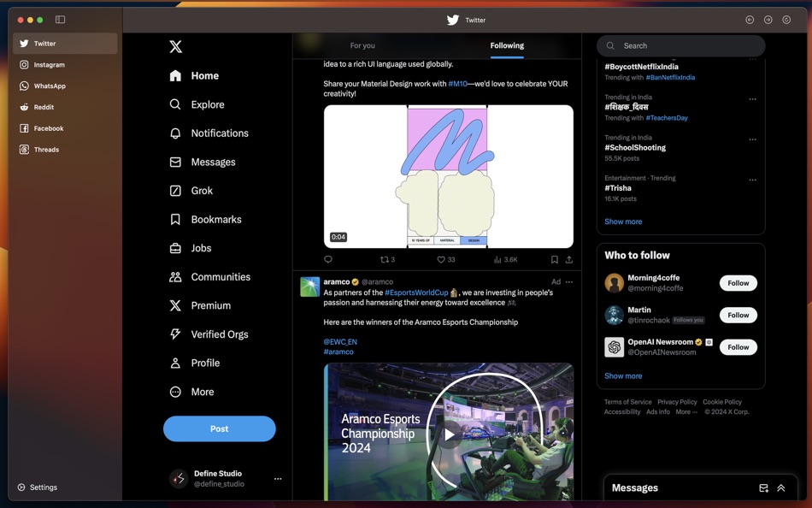
Task: View analytics of Material Design post
Action: click(x=505, y=260)
